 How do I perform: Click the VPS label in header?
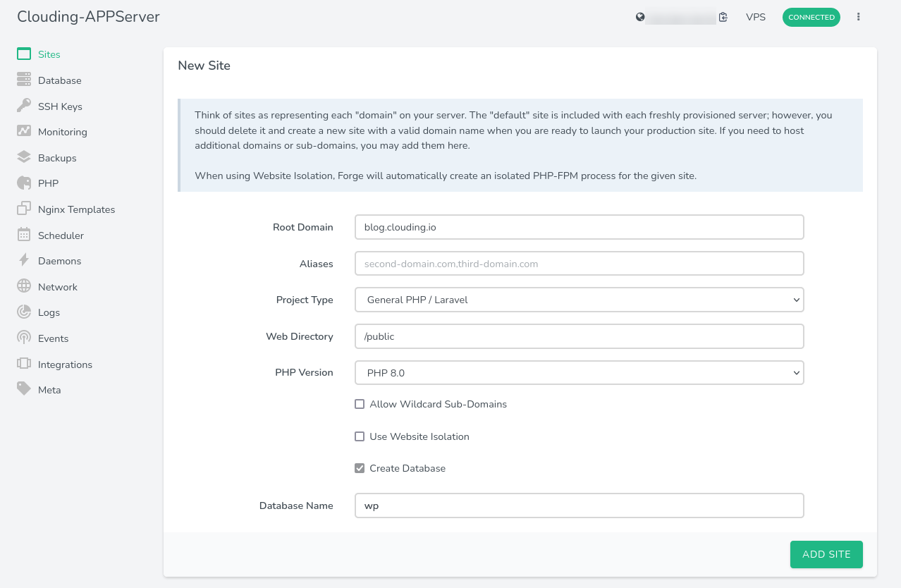pyautogui.click(x=756, y=17)
